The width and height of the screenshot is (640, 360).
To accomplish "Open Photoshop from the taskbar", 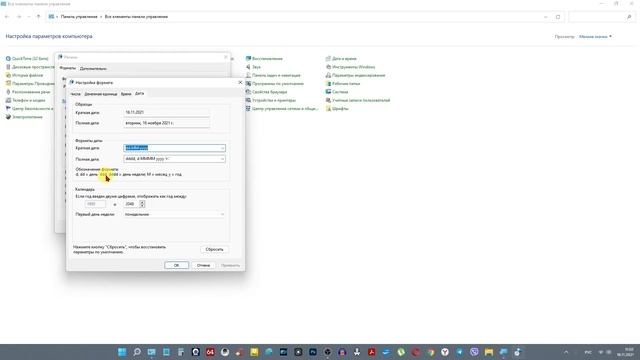I will [x=313, y=352].
